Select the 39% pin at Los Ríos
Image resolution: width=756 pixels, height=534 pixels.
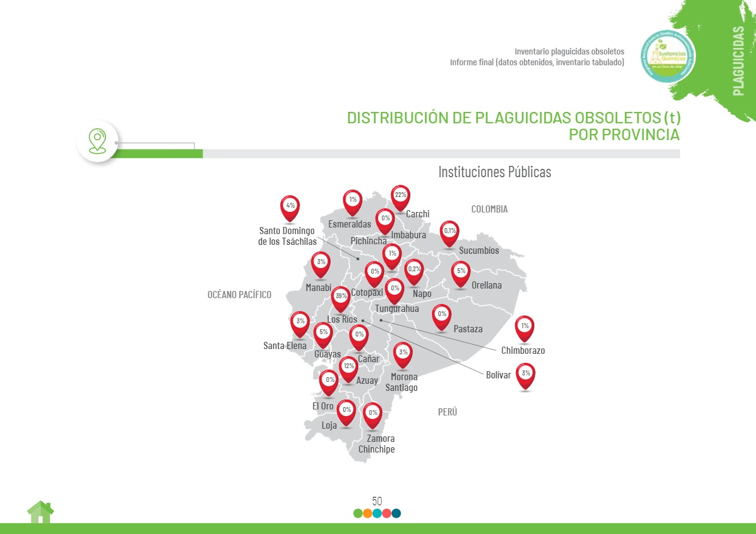point(341,298)
